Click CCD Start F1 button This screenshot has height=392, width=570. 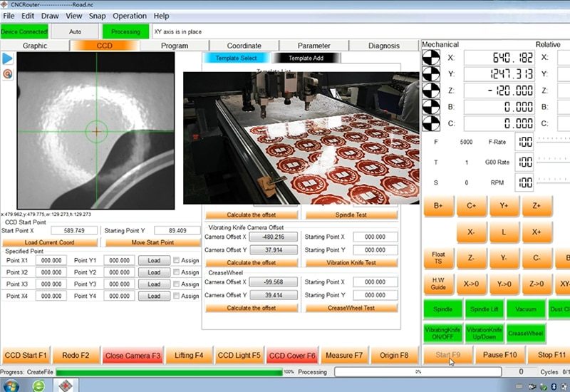click(x=26, y=355)
